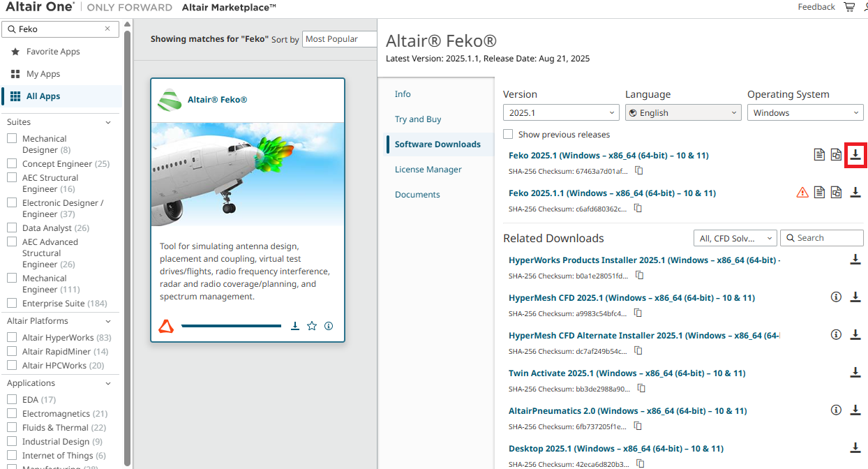The height and width of the screenshot is (469, 868).
Task: Click the Feedback link
Action: [816, 7]
